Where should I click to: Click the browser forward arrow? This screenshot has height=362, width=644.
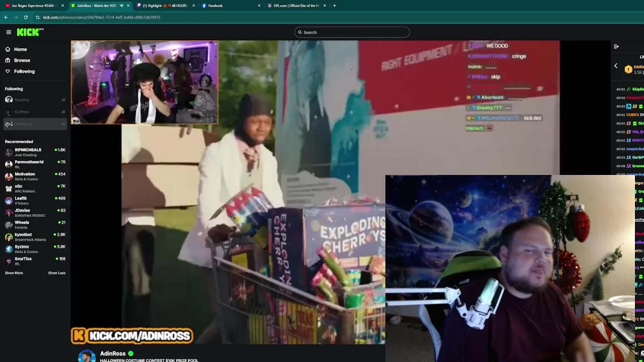coord(16,17)
